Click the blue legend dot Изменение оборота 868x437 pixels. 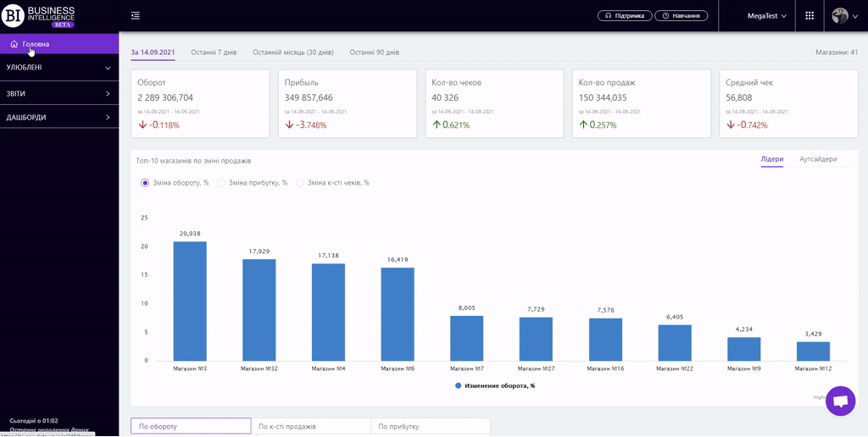click(x=459, y=385)
